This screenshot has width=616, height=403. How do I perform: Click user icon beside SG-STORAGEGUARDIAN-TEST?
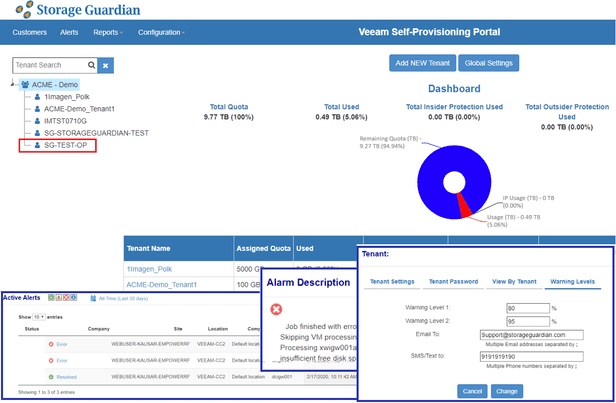pos(37,133)
